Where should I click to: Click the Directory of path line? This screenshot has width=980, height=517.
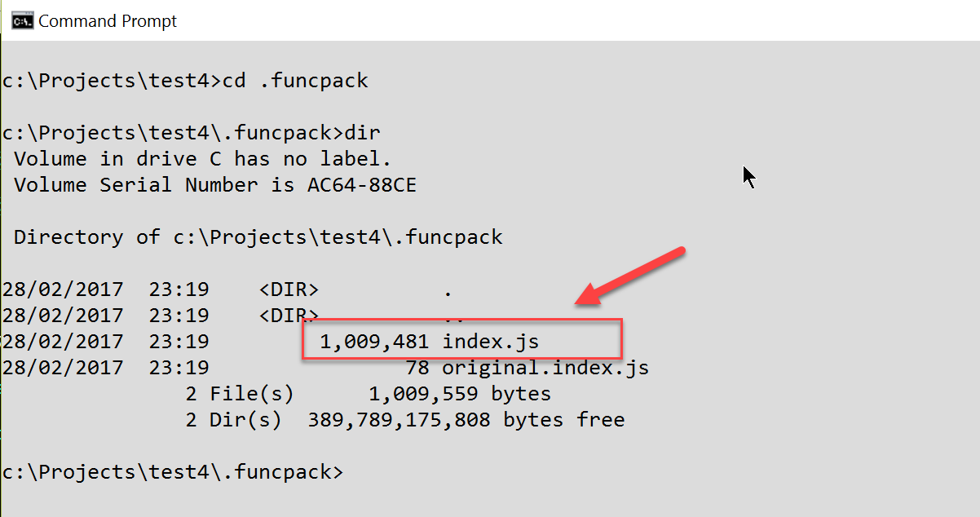258,237
